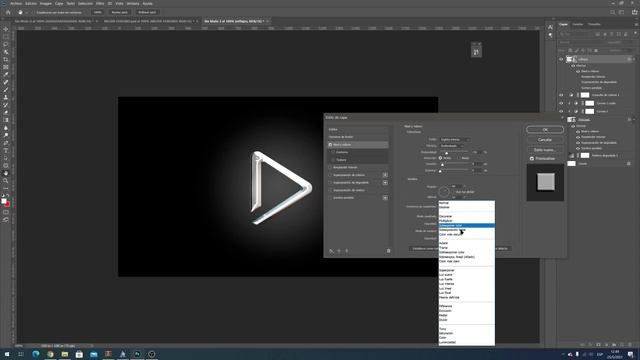
Task: Add another Sombra paralela with plus icon
Action: pos(385,198)
